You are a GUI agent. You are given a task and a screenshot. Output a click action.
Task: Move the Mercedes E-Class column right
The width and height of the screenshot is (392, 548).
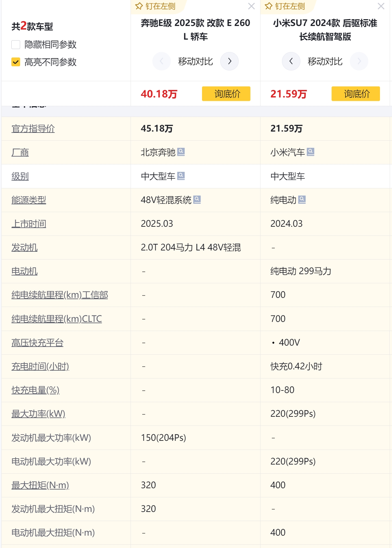click(x=230, y=61)
